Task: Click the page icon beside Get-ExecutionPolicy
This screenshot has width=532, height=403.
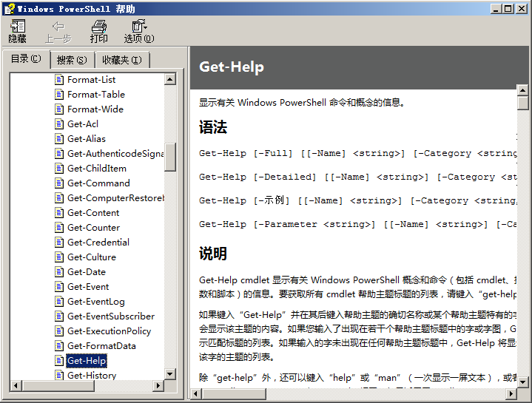Action: coord(59,331)
